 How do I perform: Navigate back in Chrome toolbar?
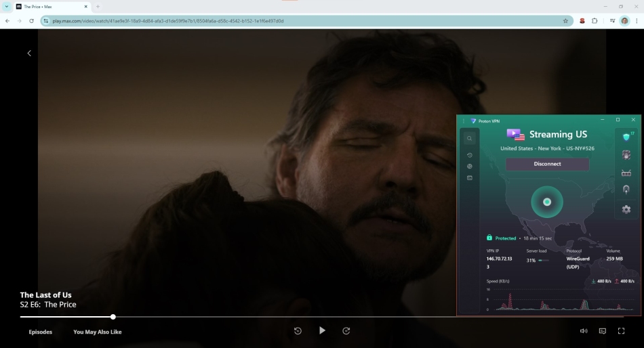[7, 21]
